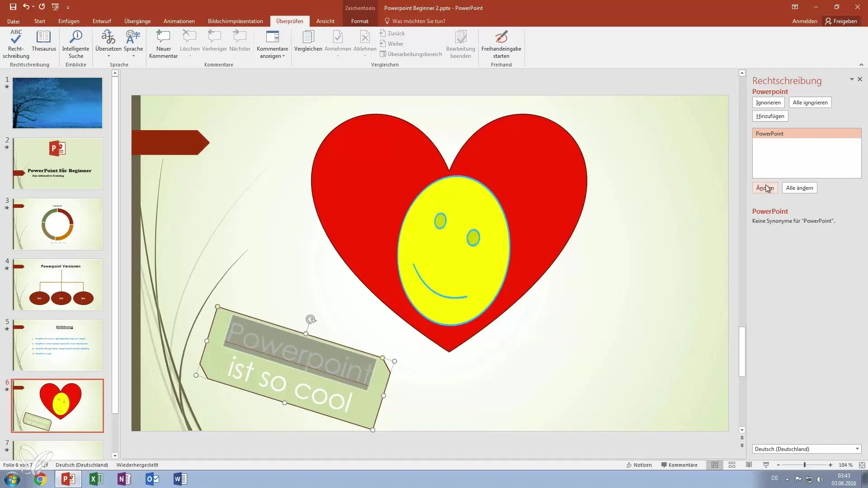868x488 pixels.
Task: Click the Alle ändern button
Action: coord(799,188)
